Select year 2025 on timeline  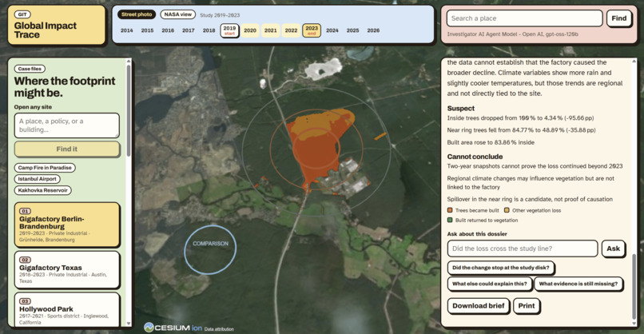(353, 30)
